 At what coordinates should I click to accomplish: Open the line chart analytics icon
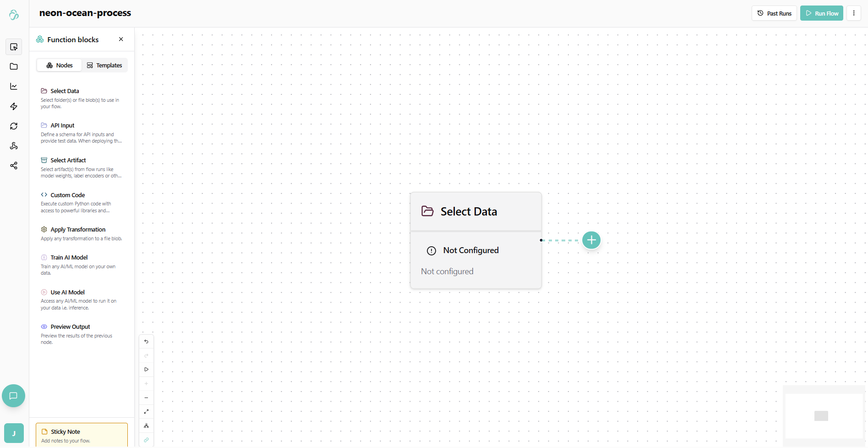[x=14, y=86]
